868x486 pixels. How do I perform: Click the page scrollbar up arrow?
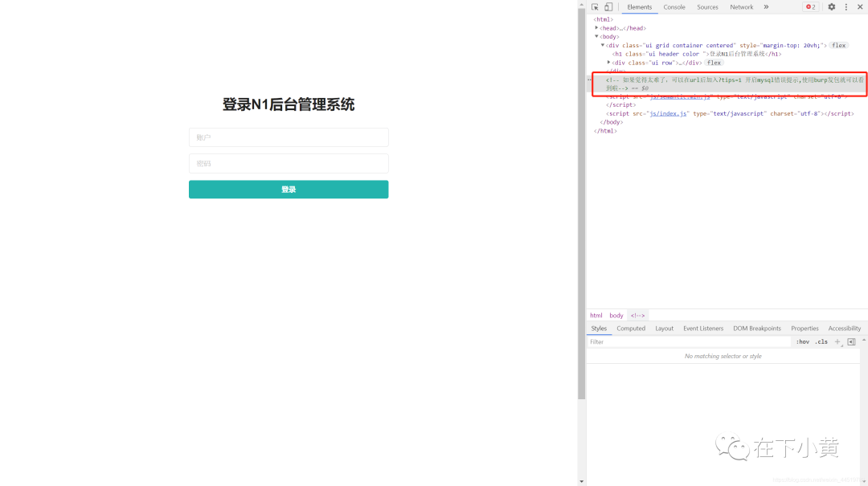(x=581, y=5)
